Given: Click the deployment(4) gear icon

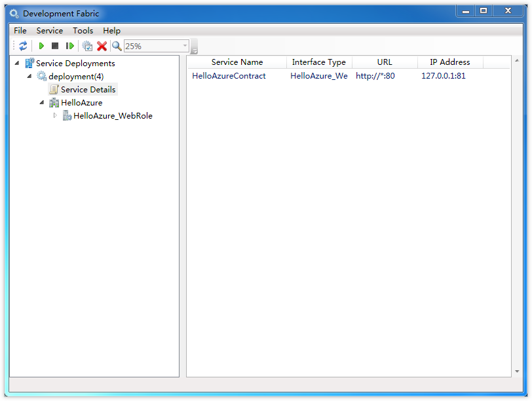Looking at the screenshot, I should tap(42, 76).
